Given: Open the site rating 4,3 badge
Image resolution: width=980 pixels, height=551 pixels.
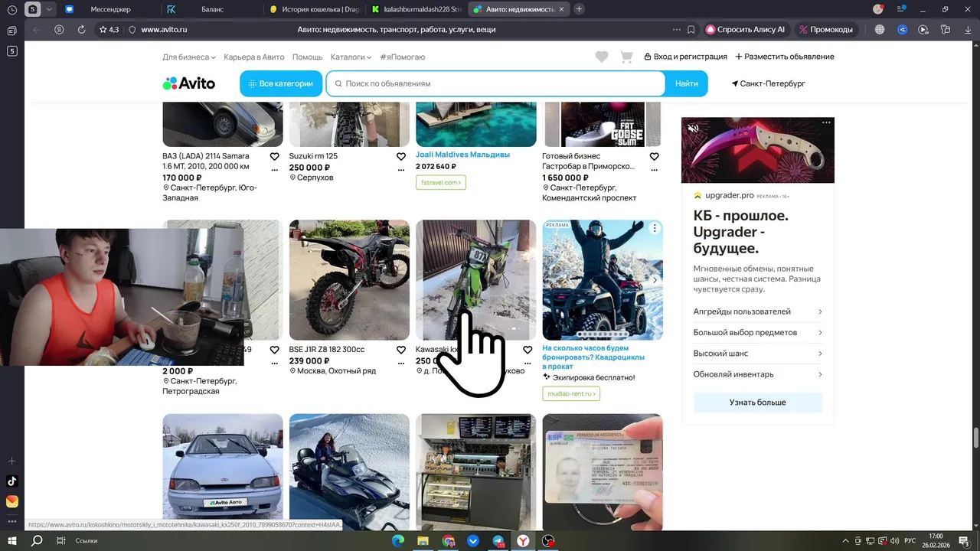Looking at the screenshot, I should tap(109, 30).
